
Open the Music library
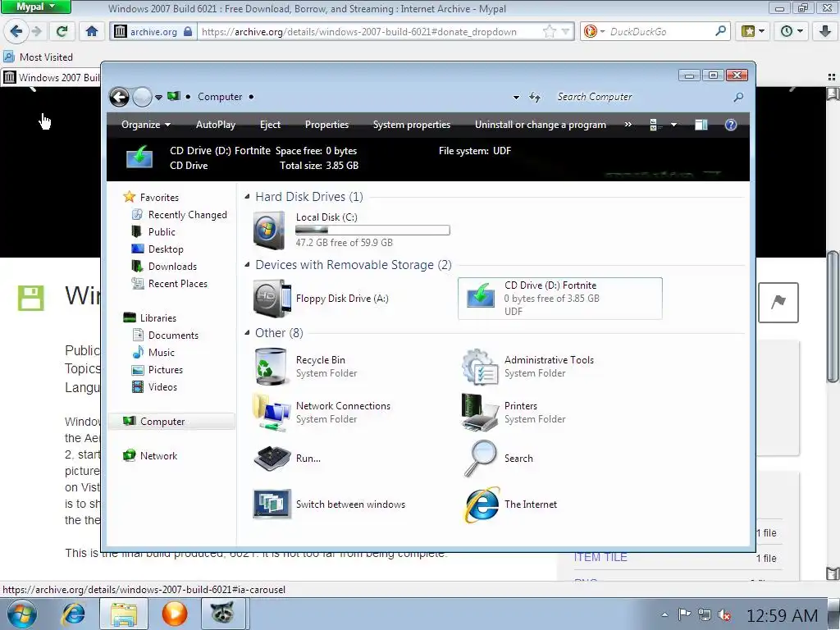pyautogui.click(x=162, y=353)
